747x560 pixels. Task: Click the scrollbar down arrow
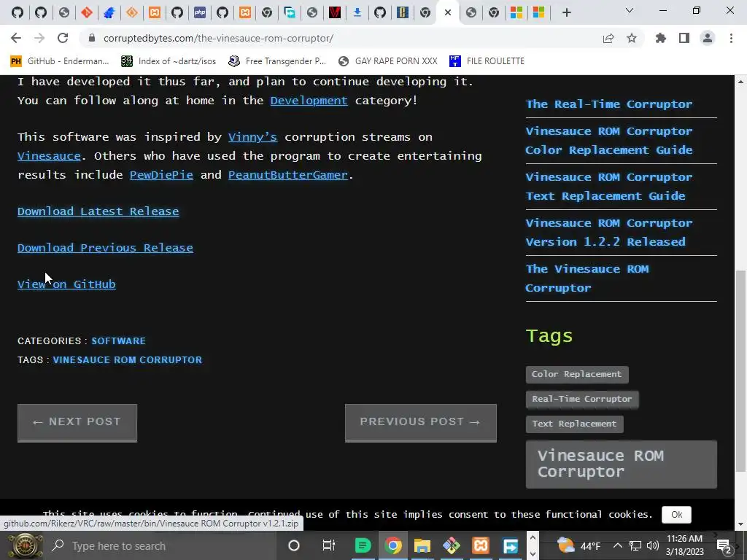pos(741,524)
